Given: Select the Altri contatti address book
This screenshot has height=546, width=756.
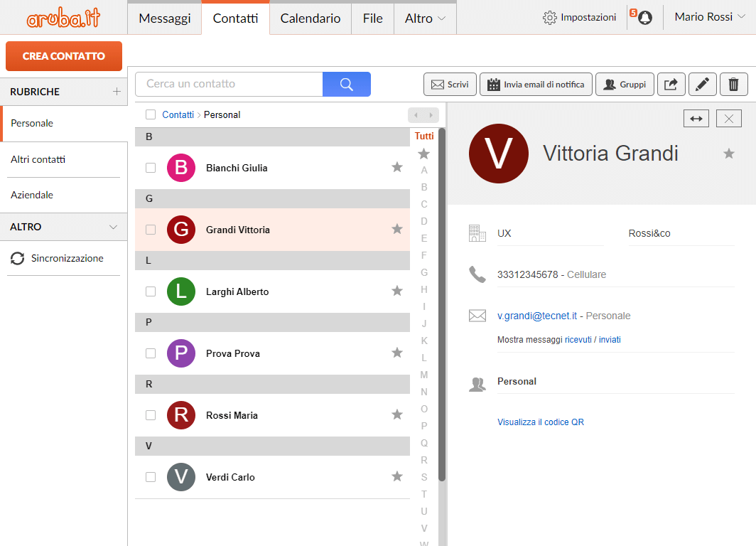Looking at the screenshot, I should point(64,160).
